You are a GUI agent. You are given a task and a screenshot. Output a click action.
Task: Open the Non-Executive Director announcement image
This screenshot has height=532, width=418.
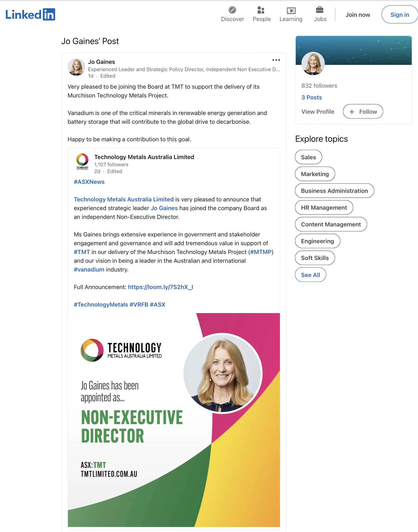(x=174, y=420)
